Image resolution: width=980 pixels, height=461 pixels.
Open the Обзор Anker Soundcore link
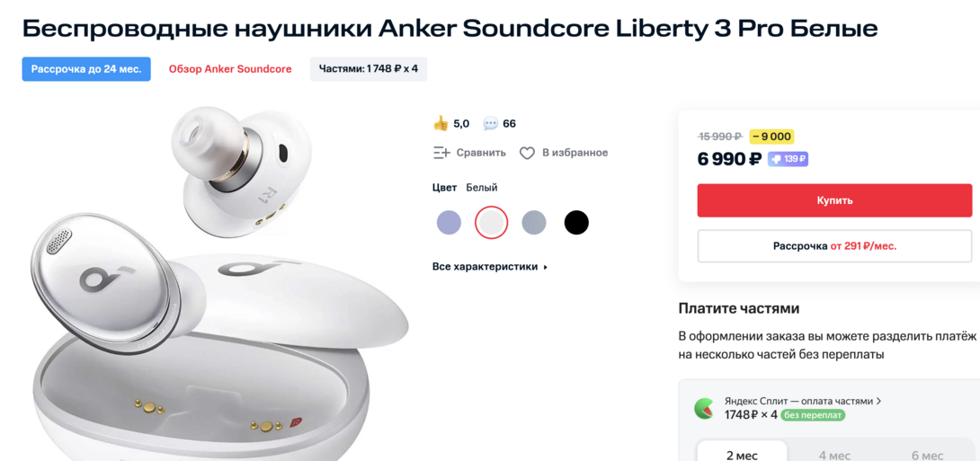click(230, 69)
